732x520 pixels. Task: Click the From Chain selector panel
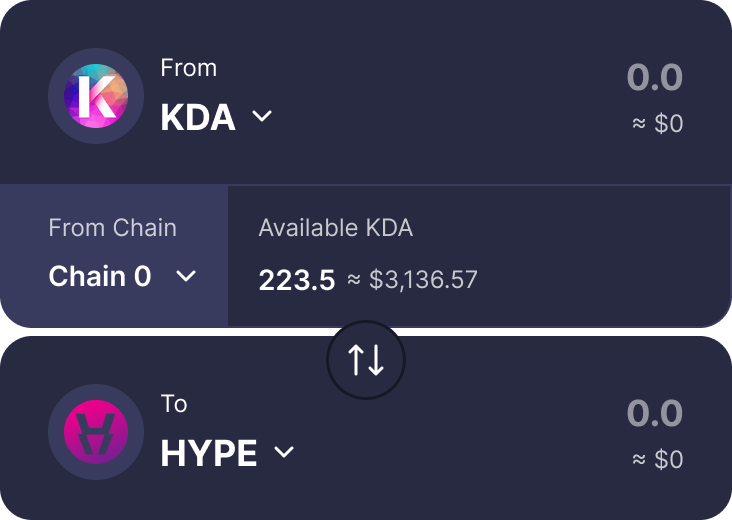pos(114,256)
